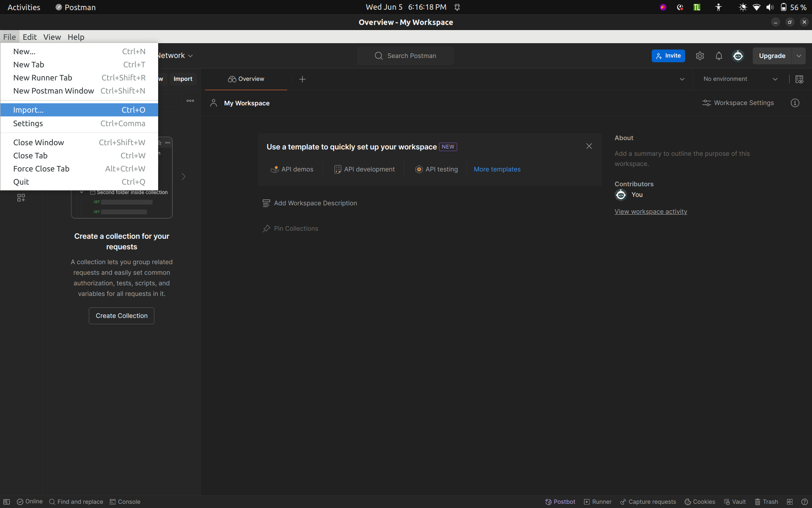The image size is (812, 508).
Task: Open the No environment dropdown
Action: pos(739,79)
